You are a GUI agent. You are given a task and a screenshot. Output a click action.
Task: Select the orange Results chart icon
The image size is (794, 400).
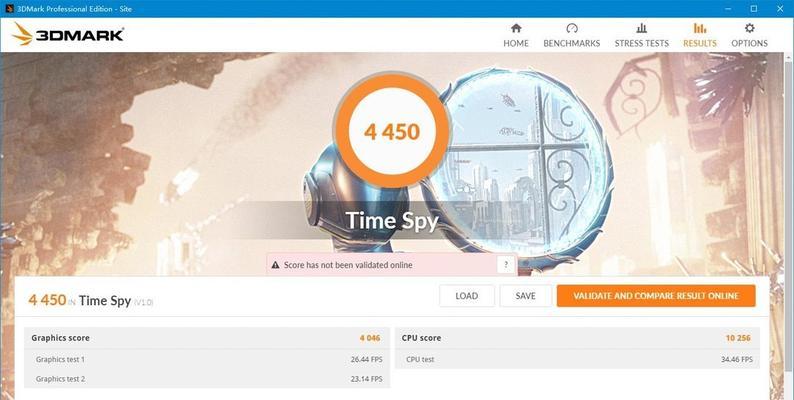click(x=700, y=28)
